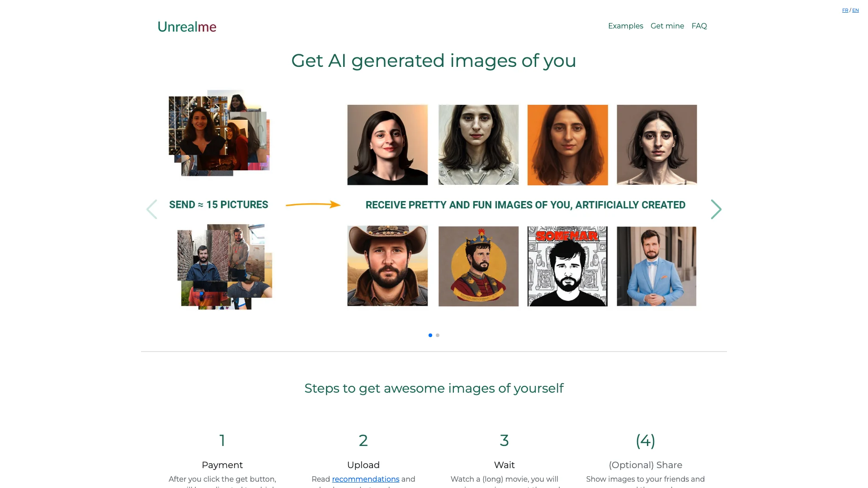Viewport: 868px width, 488px height.
Task: Open the blue suit man portrait
Action: click(x=656, y=266)
